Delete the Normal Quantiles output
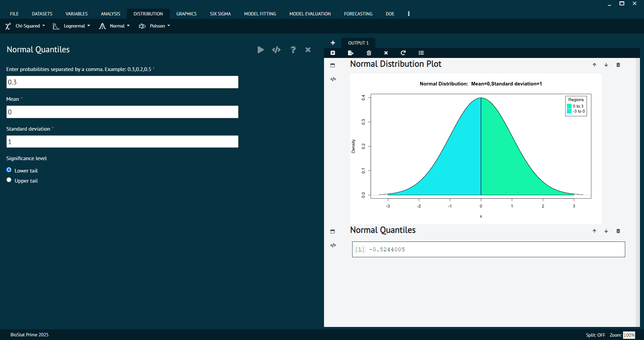The image size is (644, 340). (618, 231)
